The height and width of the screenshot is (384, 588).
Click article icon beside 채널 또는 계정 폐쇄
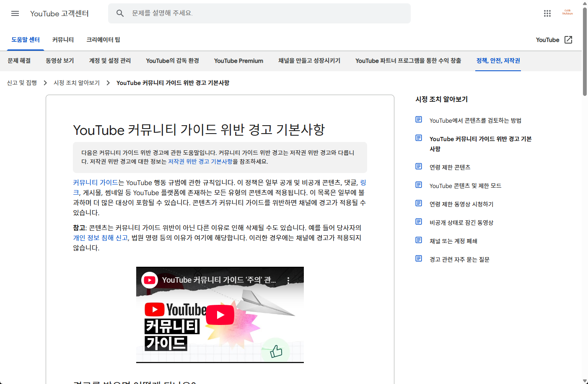coord(419,240)
